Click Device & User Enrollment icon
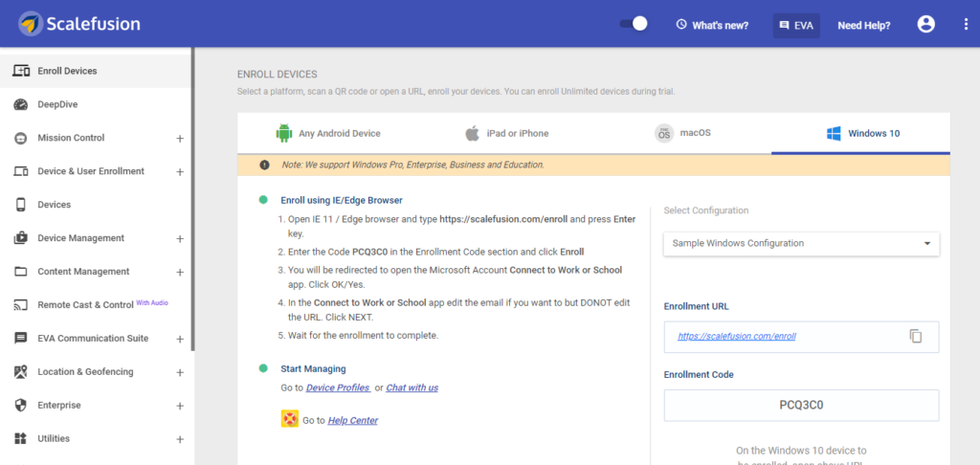The image size is (980, 465). [x=21, y=171]
